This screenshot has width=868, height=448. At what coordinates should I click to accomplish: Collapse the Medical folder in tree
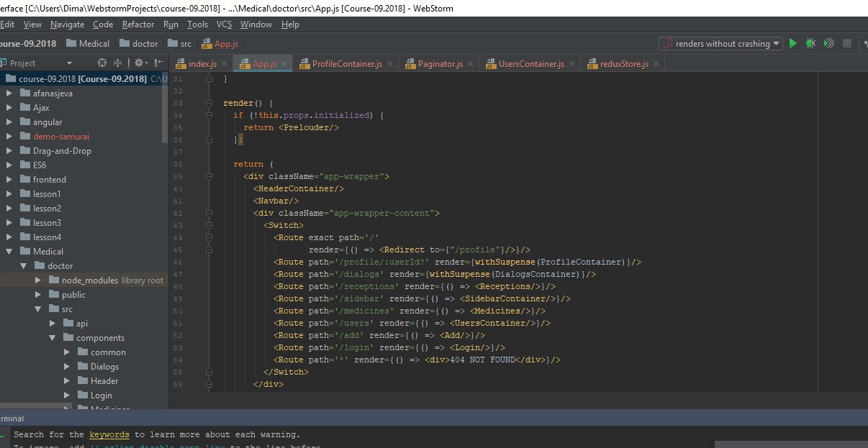[9, 252]
